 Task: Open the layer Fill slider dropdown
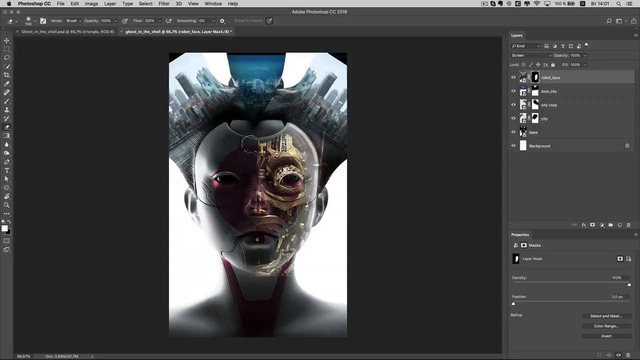click(585, 65)
